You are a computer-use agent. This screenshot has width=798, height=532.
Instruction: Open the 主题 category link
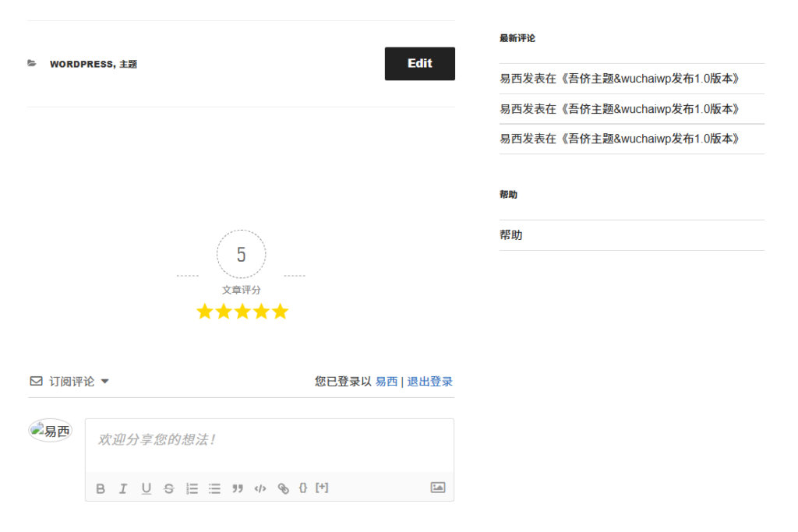pos(129,64)
